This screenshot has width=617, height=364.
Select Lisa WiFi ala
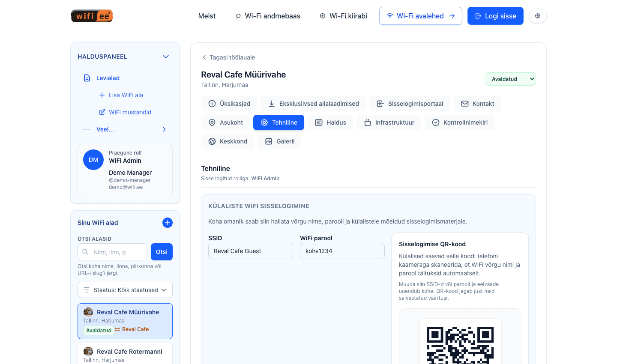click(x=126, y=95)
